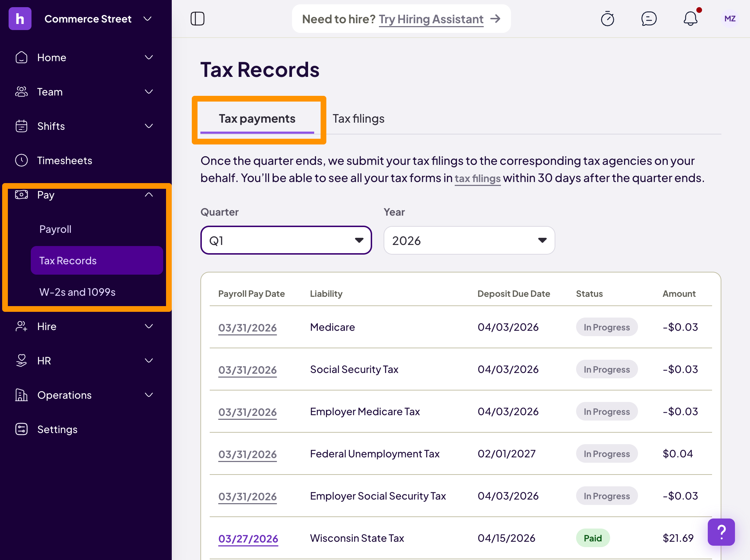Screen dimensions: 750x560
Task: Toggle the sidebar collapse icon
Action: tap(198, 19)
